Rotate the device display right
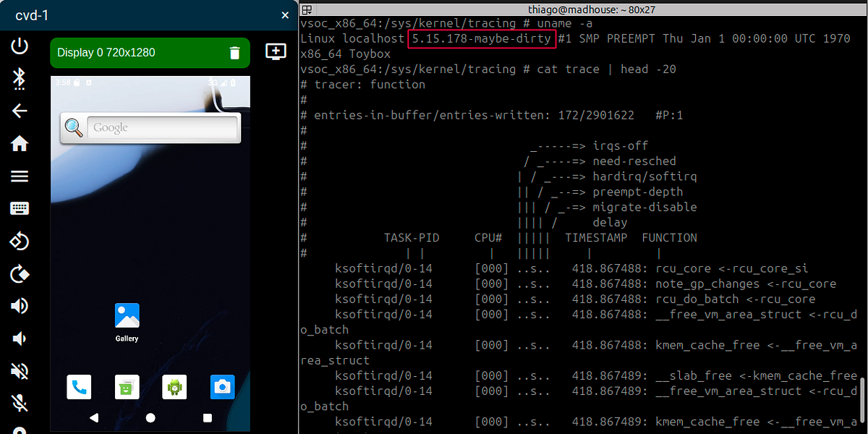868x434 pixels. tap(20, 274)
